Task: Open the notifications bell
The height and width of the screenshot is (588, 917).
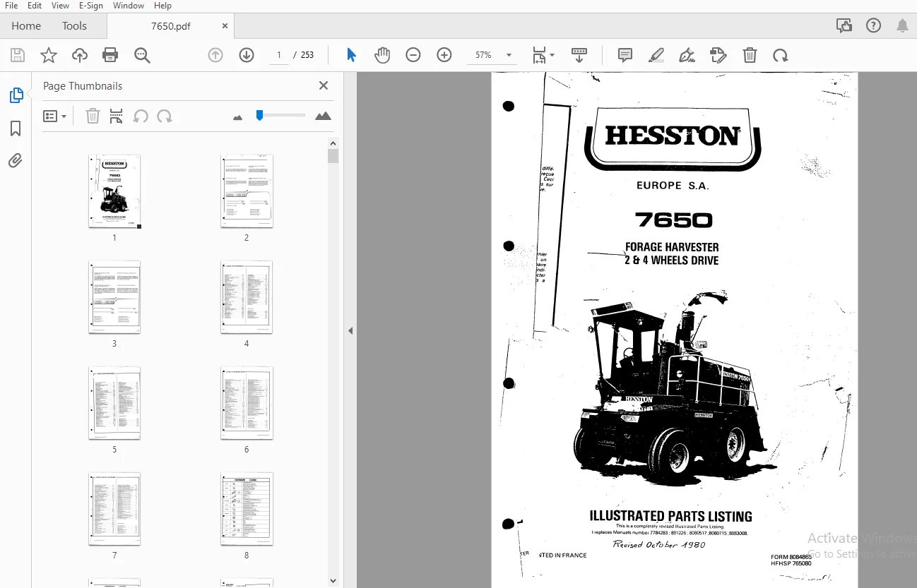Action: click(x=902, y=26)
